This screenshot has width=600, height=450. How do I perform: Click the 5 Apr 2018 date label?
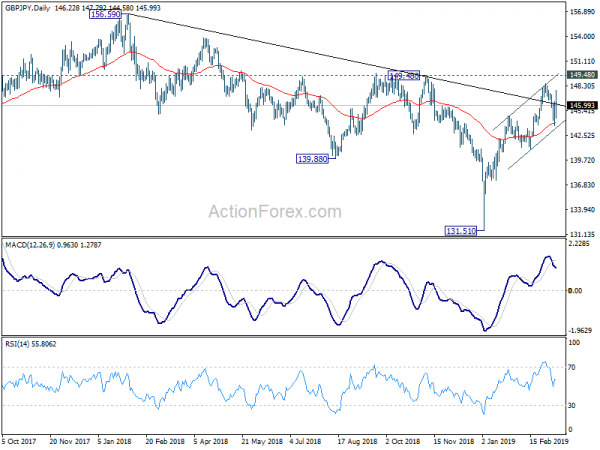[x=210, y=441]
